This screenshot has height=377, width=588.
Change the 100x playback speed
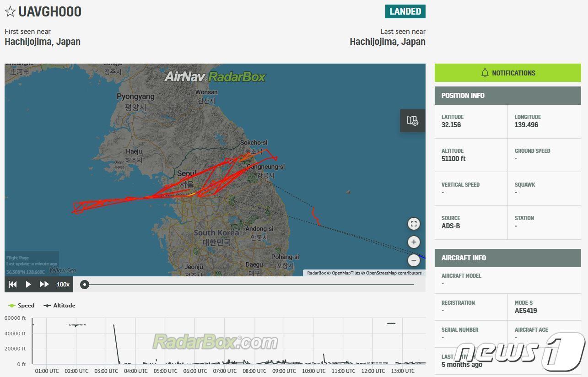pyautogui.click(x=63, y=284)
